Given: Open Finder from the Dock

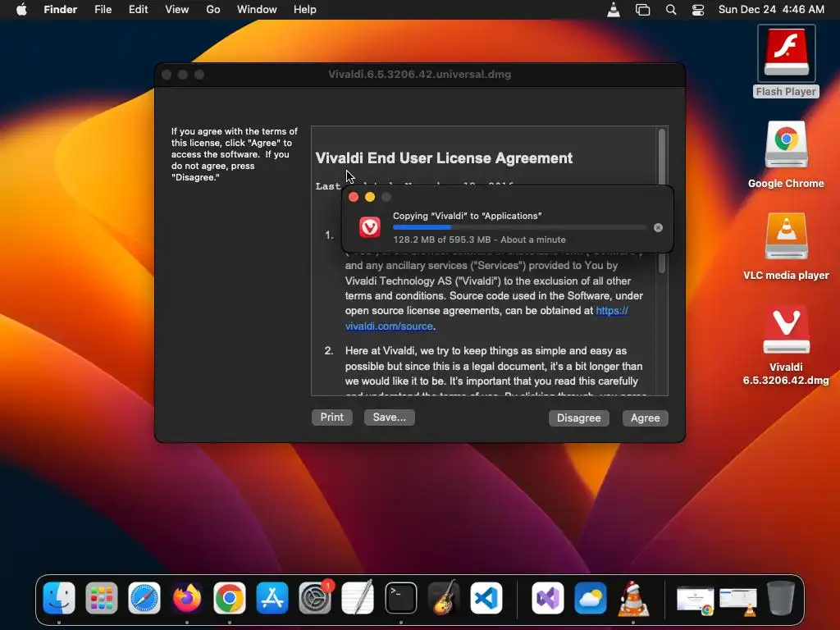Looking at the screenshot, I should click(59, 598).
